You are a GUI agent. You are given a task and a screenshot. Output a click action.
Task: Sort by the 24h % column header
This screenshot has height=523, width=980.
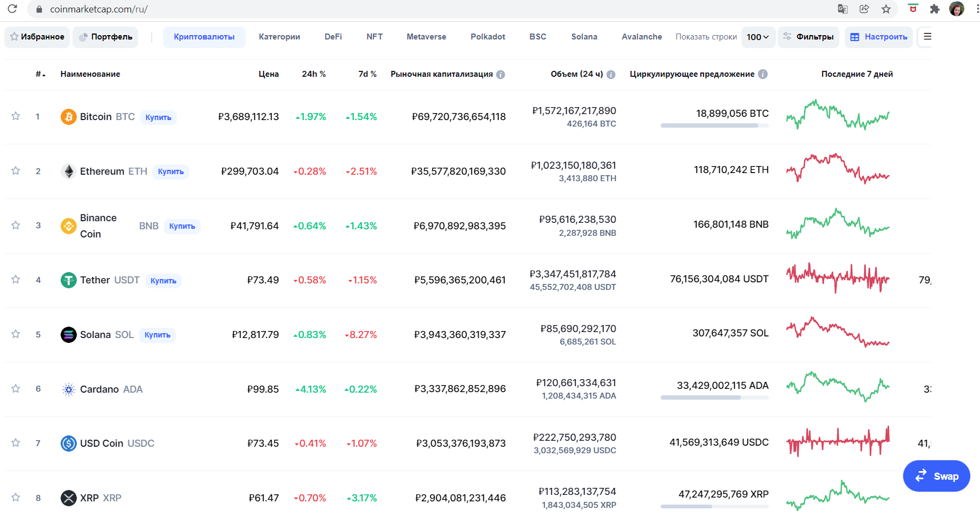314,74
